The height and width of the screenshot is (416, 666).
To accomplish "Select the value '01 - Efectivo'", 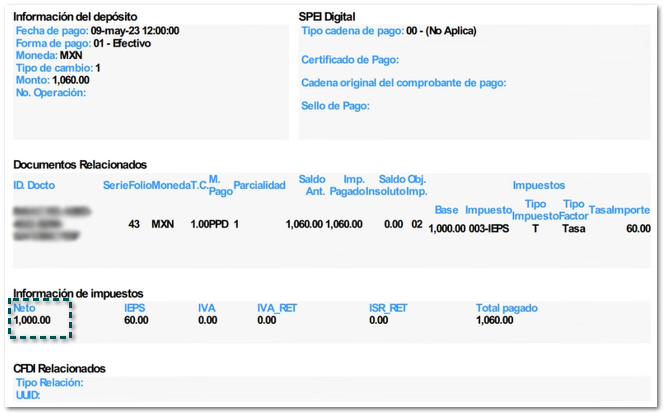I will click(122, 43).
